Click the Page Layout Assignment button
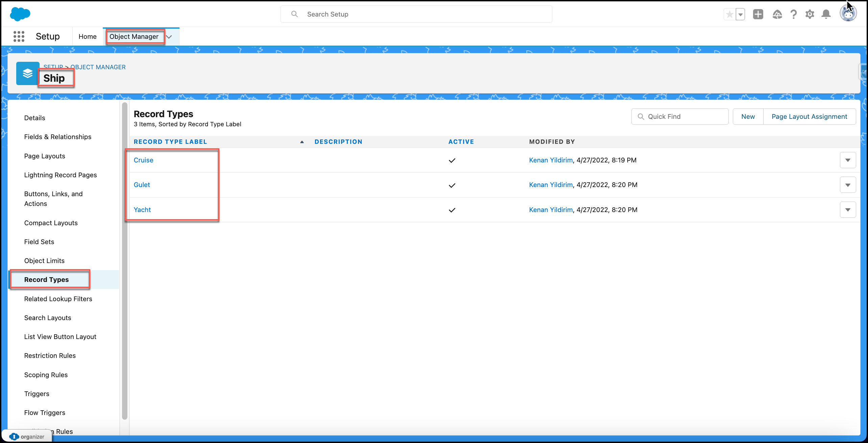The width and height of the screenshot is (868, 443). tap(809, 116)
